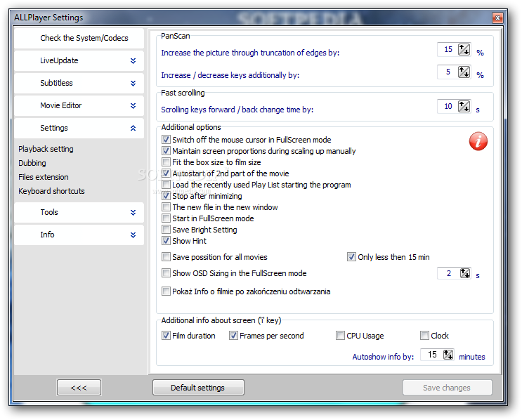Image resolution: width=522 pixels, height=420 pixels.
Task: Expand the Movie Editor section chevron
Action: [x=133, y=105]
